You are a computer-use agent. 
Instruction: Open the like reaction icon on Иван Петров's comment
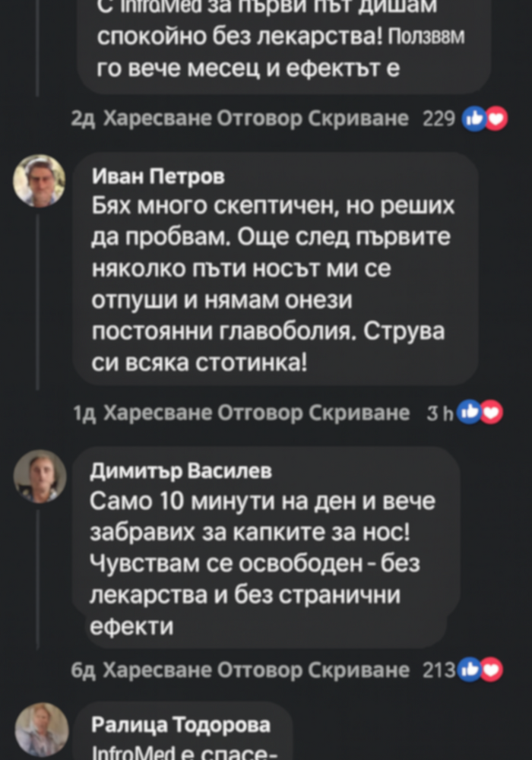[x=470, y=412]
